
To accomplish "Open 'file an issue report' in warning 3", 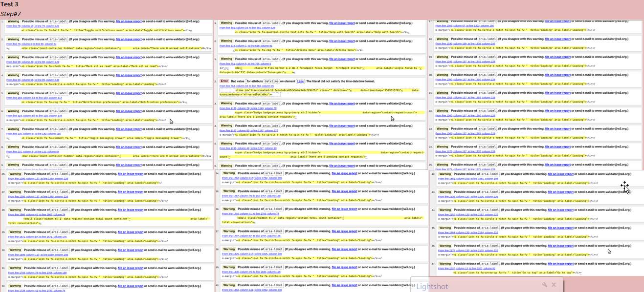I will pyautogui.click(x=129, y=58).
